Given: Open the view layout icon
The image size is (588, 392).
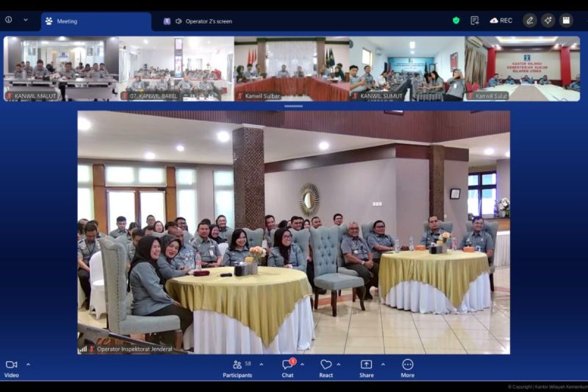Looking at the screenshot, I should click(x=566, y=20).
